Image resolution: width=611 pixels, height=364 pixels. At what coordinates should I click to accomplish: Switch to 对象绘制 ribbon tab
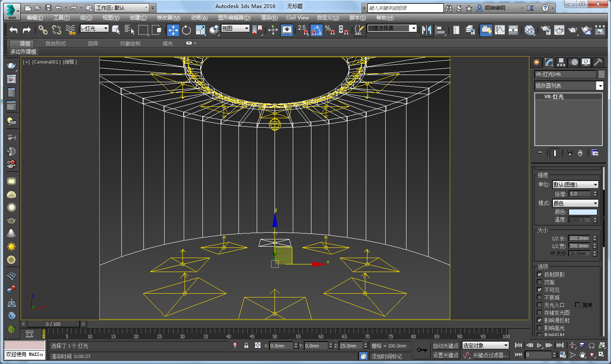coord(130,44)
